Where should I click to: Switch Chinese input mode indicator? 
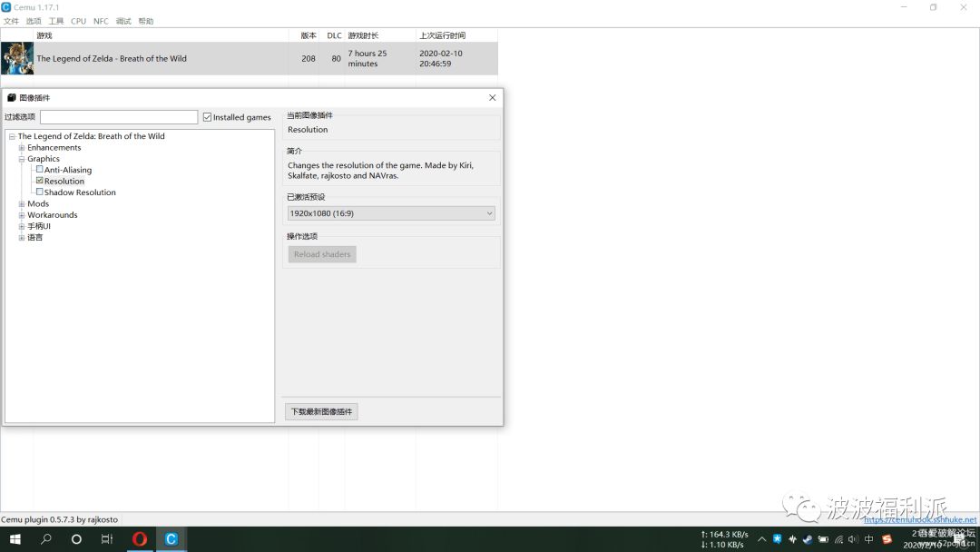868,539
